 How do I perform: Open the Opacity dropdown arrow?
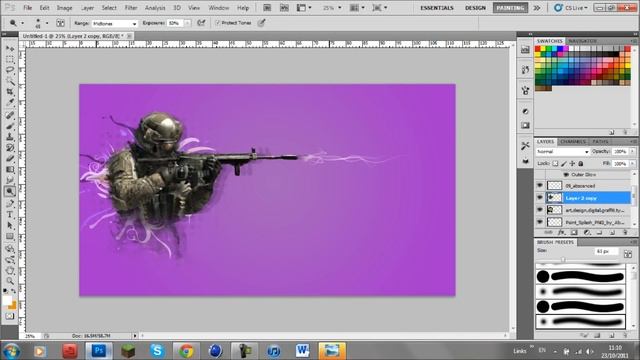(x=632, y=151)
